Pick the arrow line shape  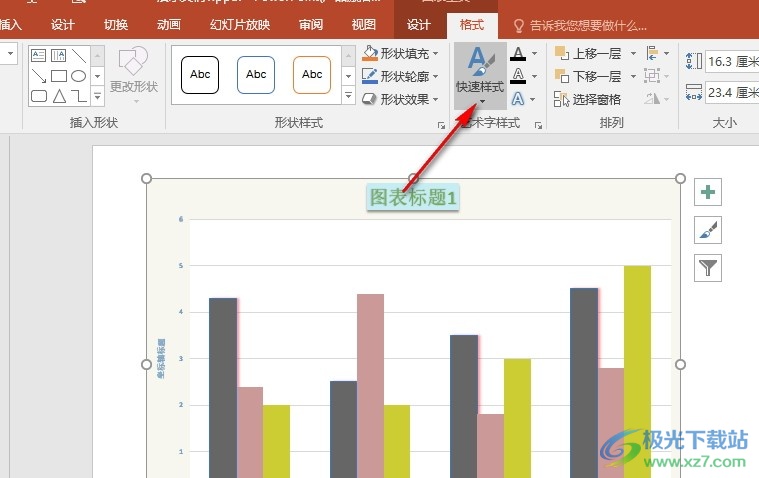[x=38, y=76]
